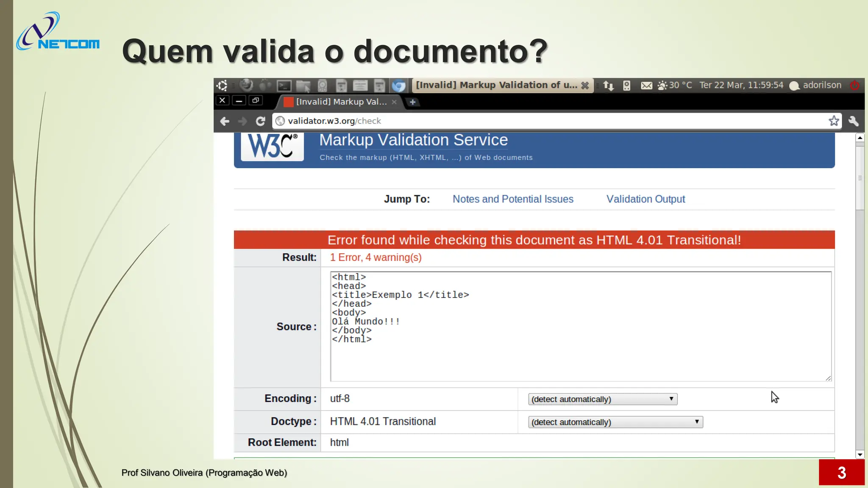Open the terminal launcher in the panel
This screenshot has width=868, height=488.
point(284,86)
